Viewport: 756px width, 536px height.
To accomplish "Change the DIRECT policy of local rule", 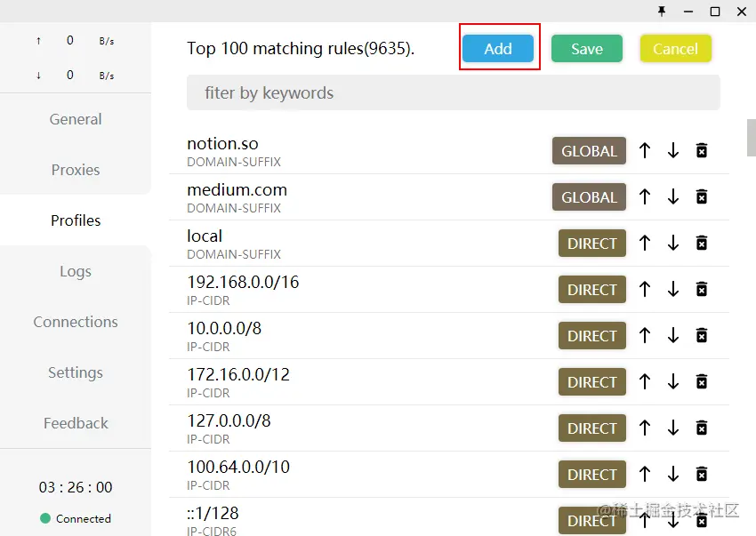I will click(x=592, y=244).
